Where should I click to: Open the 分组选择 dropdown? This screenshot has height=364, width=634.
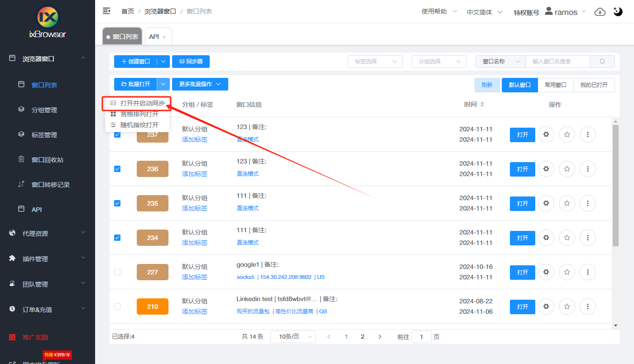pos(439,61)
